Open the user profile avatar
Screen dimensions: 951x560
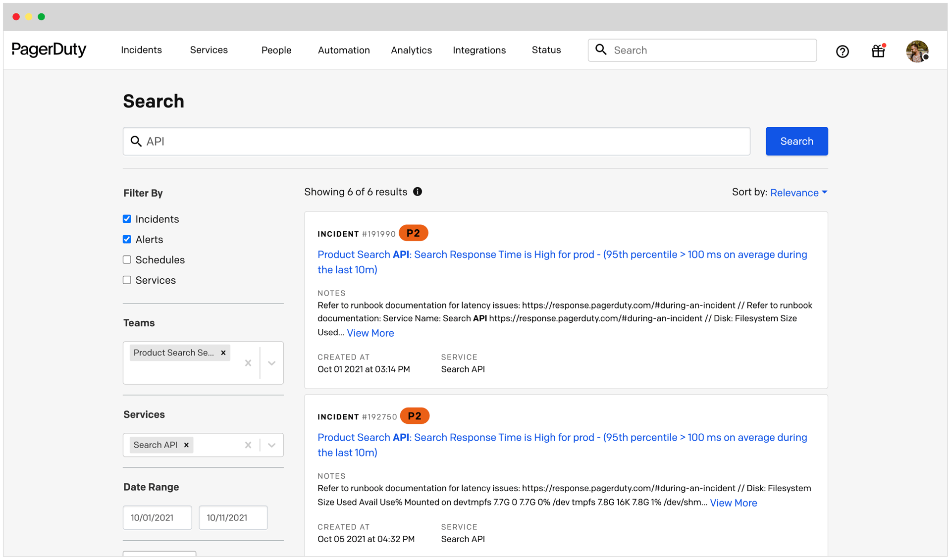(x=917, y=51)
